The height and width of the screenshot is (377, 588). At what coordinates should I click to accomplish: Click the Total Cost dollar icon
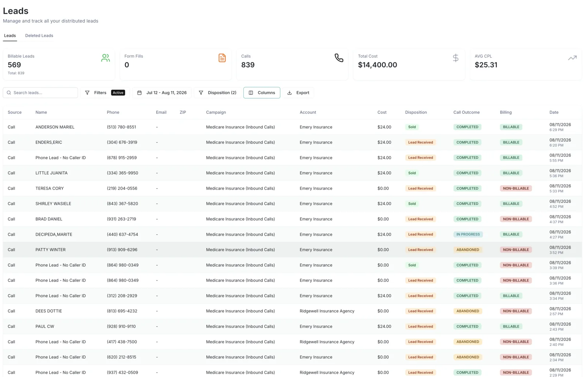456,58
